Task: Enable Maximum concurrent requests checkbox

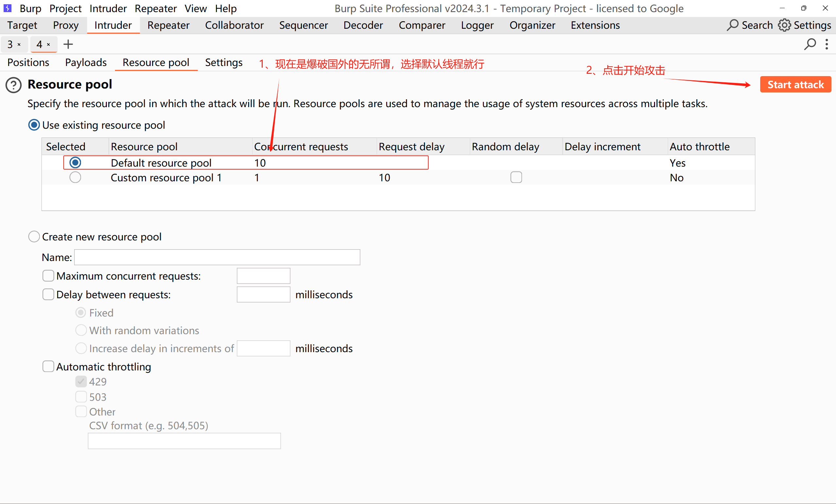Action: pyautogui.click(x=48, y=276)
